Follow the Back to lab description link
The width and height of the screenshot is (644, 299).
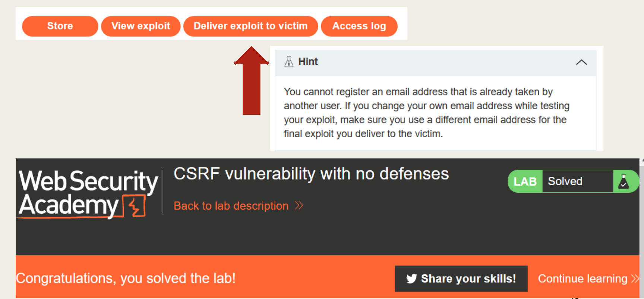(x=231, y=206)
